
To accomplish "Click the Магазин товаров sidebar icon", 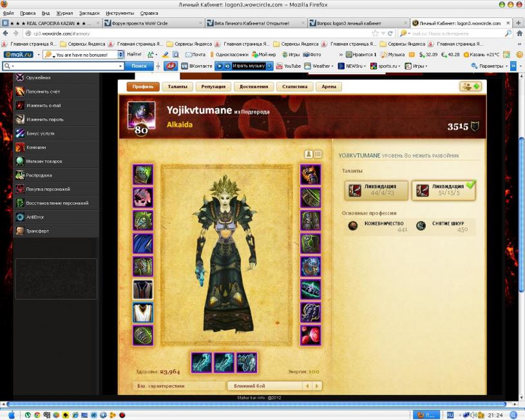I will coord(20,161).
